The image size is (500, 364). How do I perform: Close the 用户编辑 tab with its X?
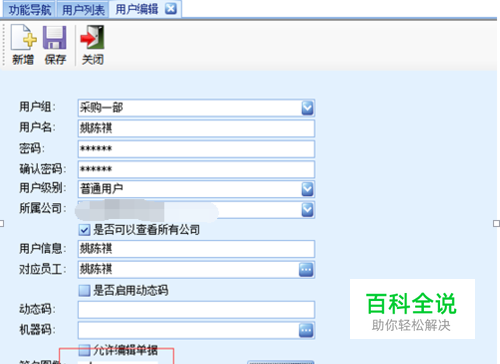(171, 9)
